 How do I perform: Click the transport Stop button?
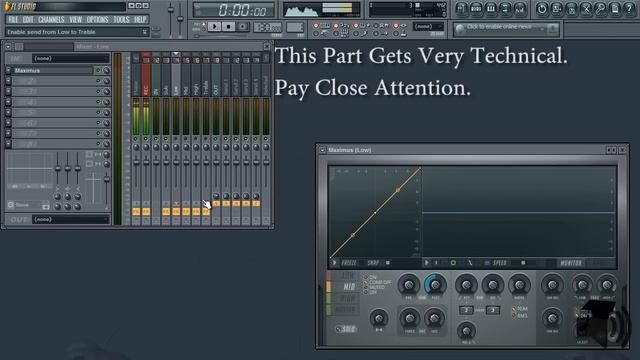pos(229,27)
